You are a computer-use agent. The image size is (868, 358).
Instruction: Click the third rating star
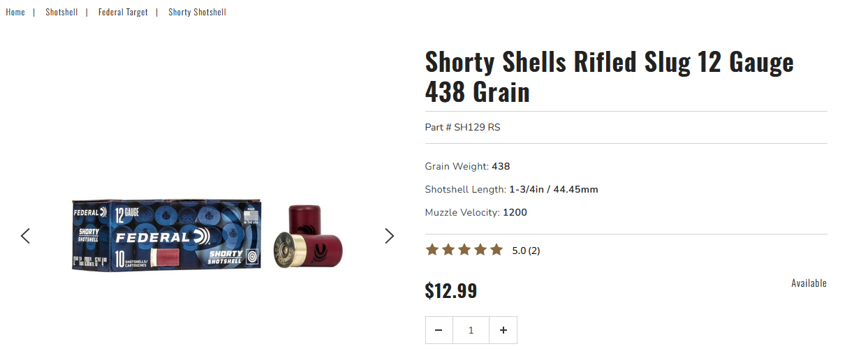pos(464,250)
